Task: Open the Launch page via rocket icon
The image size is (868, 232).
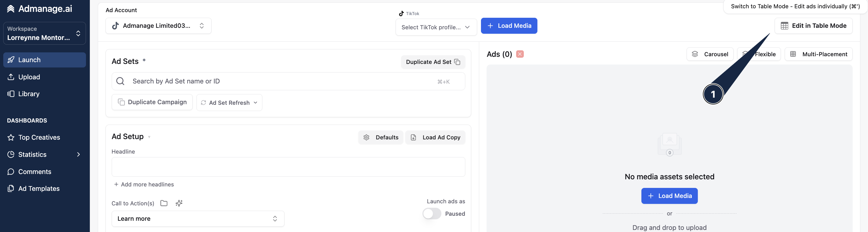Action: 11,60
